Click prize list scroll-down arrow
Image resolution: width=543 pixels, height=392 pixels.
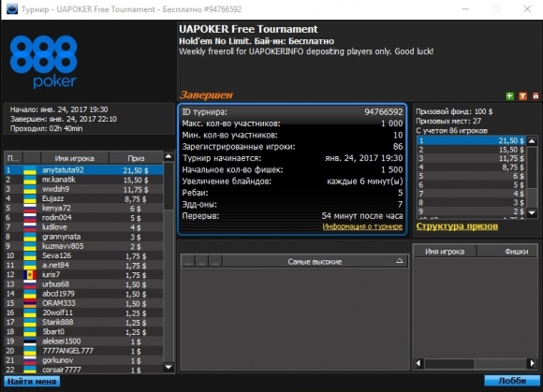pyautogui.click(x=532, y=213)
